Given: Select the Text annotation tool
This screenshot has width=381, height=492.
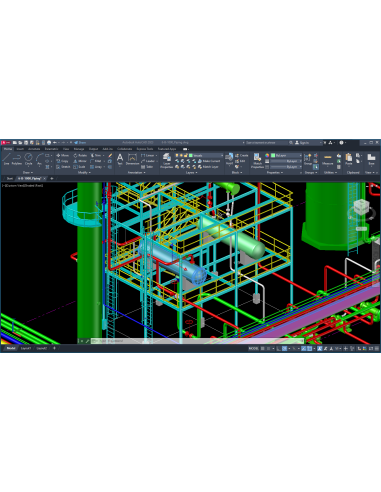Looking at the screenshot, I should 120,159.
